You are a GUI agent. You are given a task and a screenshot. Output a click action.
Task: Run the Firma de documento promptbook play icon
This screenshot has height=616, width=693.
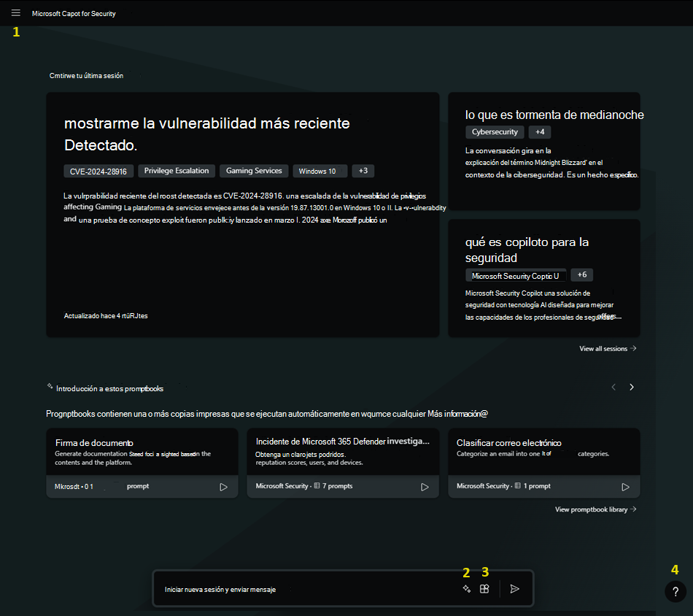(223, 486)
